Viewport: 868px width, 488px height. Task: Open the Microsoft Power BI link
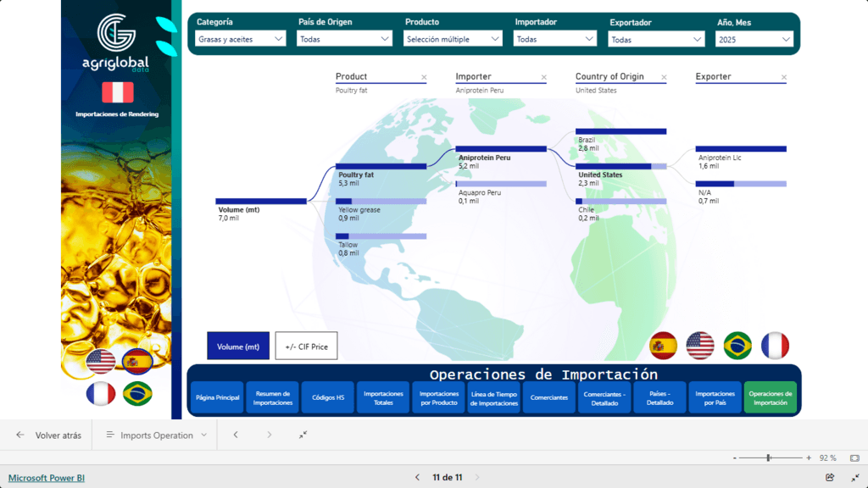coord(47,478)
